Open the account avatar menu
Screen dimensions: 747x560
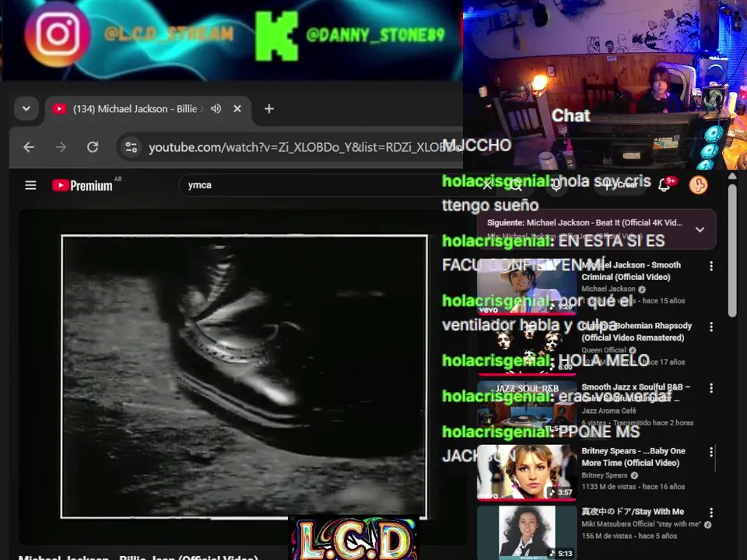coord(698,185)
